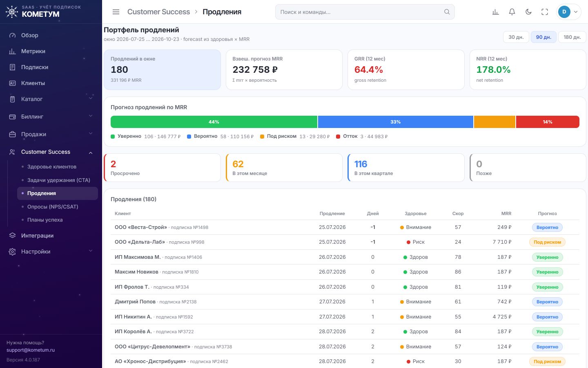Image resolution: width=588 pixels, height=368 pixels.
Task: Click the Метрики bar chart icon
Action: [x=13, y=51]
